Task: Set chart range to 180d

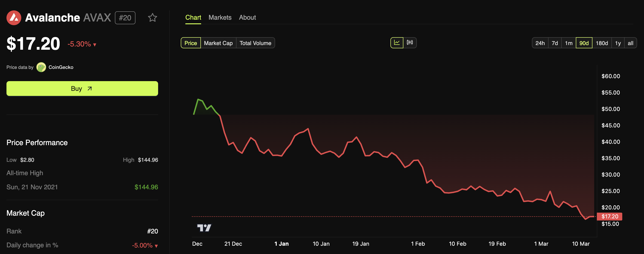Action: pyautogui.click(x=601, y=43)
